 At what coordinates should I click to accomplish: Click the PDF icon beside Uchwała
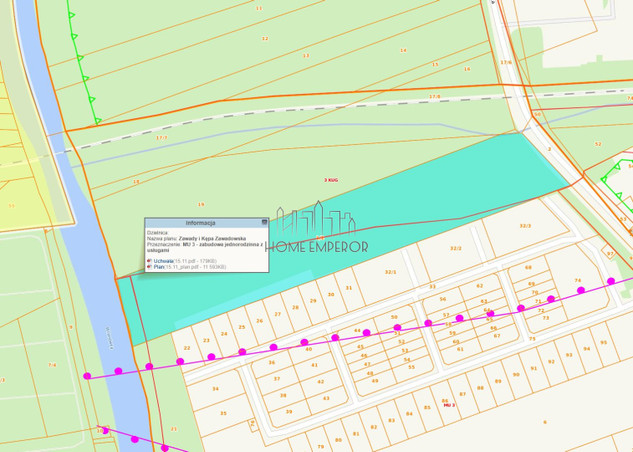pos(149,260)
